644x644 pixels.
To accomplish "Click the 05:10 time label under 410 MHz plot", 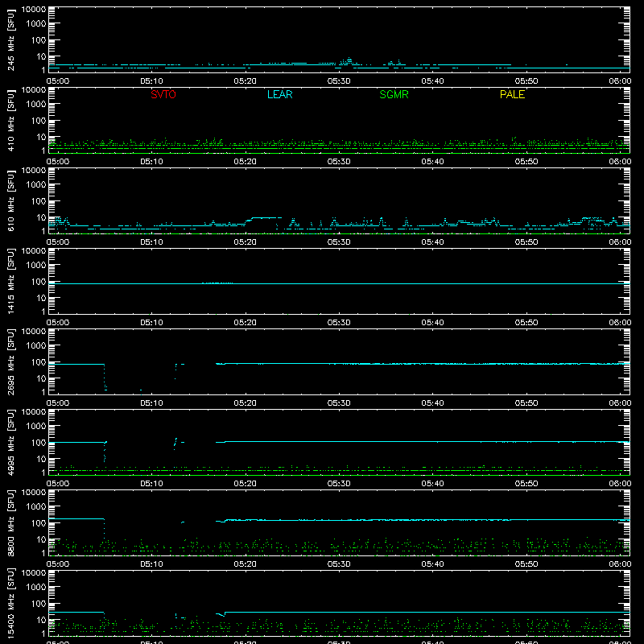I will [x=151, y=162].
